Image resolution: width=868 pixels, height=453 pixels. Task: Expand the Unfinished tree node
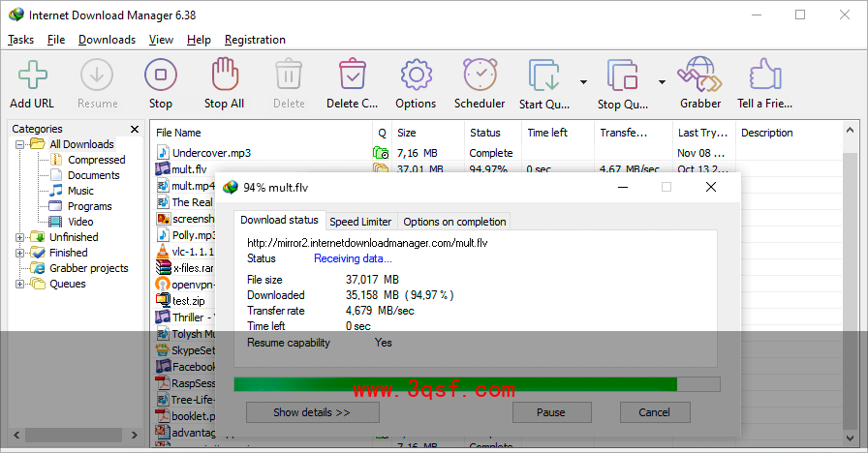click(20, 237)
